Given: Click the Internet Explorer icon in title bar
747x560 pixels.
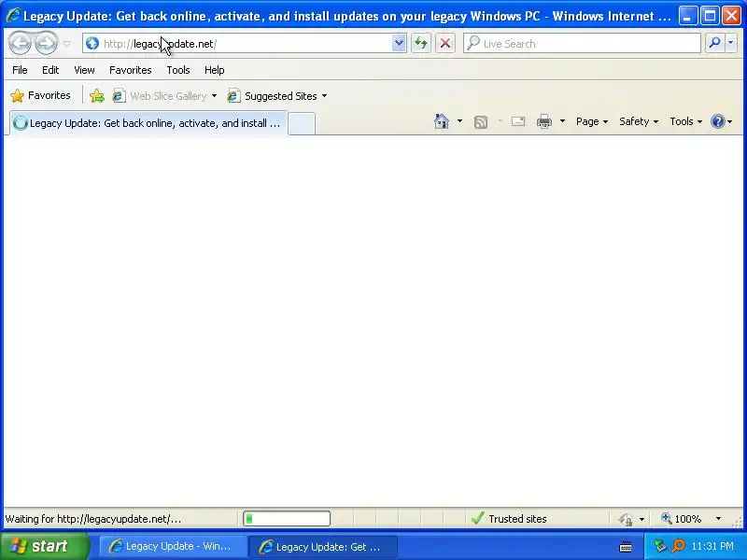Looking at the screenshot, I should coord(12,15).
